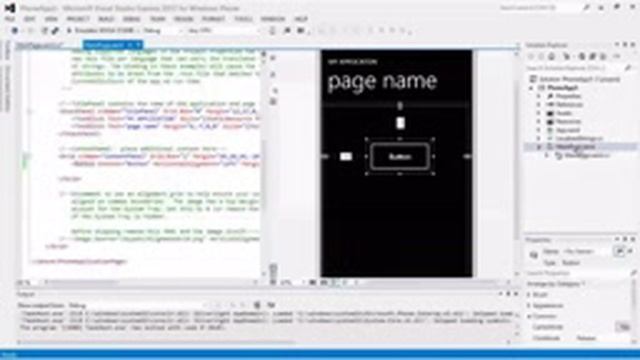Open the Debug configuration dropdown in the toolbar
640x360 pixels.
(x=162, y=31)
